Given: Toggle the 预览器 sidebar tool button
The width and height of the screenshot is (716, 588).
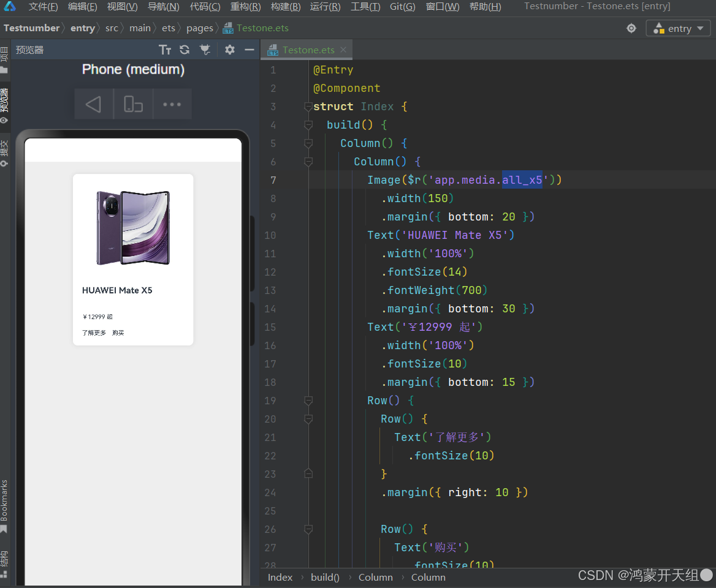Looking at the screenshot, I should click(4, 106).
